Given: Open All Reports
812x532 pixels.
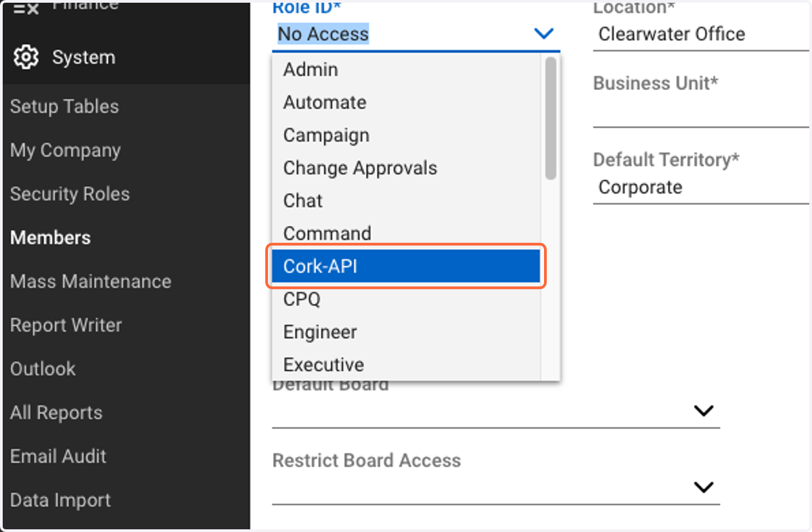Looking at the screenshot, I should (56, 413).
